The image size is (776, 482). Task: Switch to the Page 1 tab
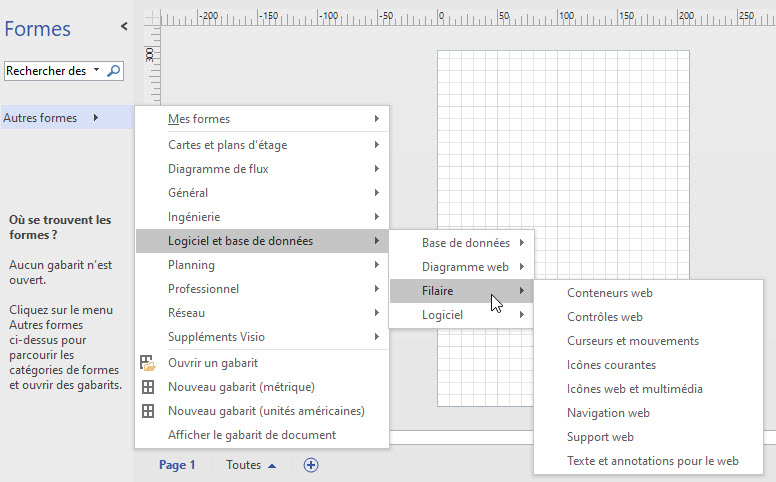[177, 465]
